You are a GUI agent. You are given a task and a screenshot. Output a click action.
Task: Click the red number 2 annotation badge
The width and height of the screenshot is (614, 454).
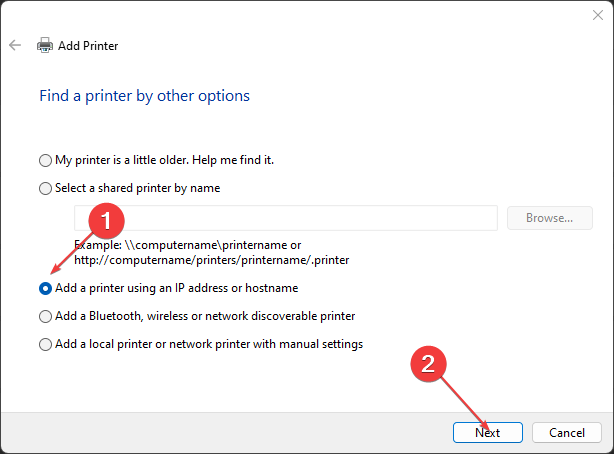[428, 364]
